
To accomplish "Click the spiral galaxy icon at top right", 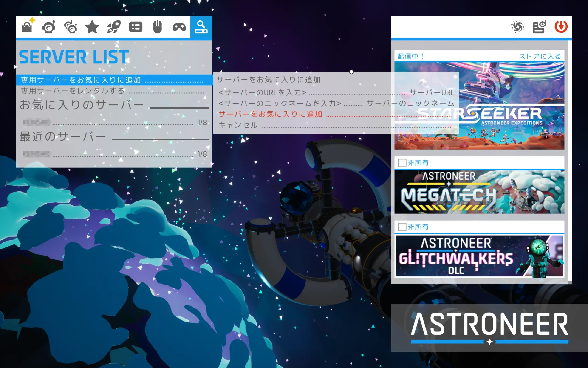I will (517, 26).
